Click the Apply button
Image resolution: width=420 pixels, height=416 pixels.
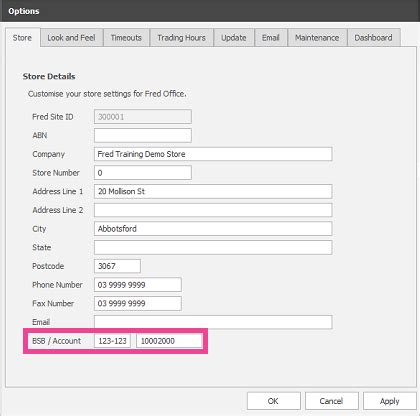click(x=390, y=401)
